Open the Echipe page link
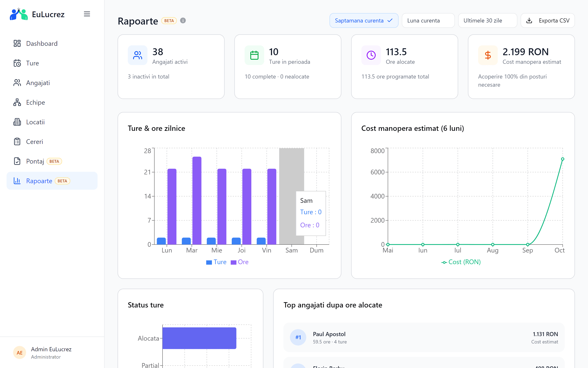This screenshot has height=368, width=588. (x=52, y=102)
